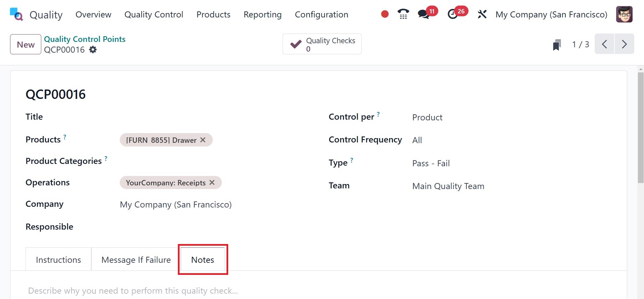Viewport: 644px width, 299px height.
Task: Go to Quality Control Points breadcrumb
Action: click(85, 39)
